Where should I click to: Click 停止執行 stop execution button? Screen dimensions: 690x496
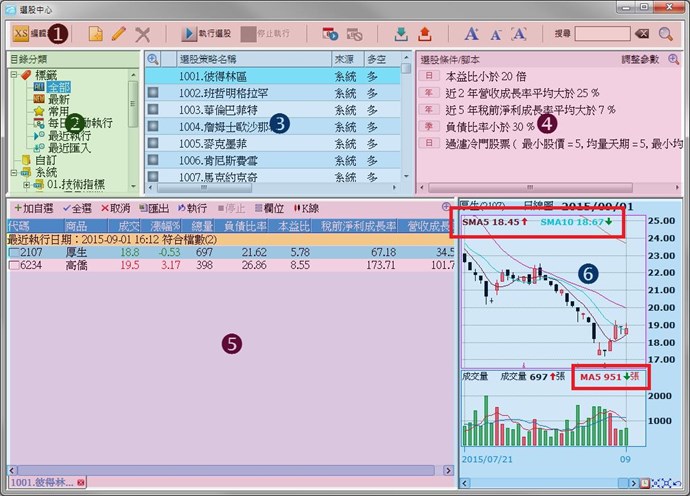(x=265, y=33)
